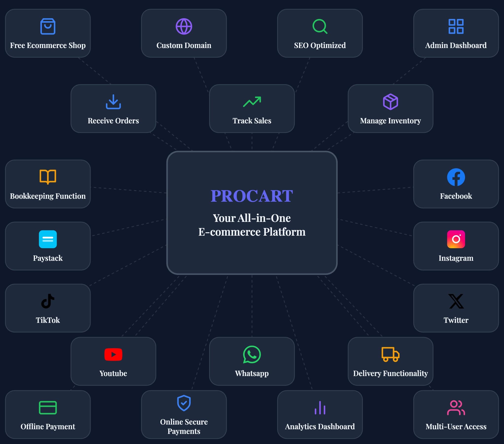
Task: Click the green magnifier search icon
Action: click(x=320, y=26)
